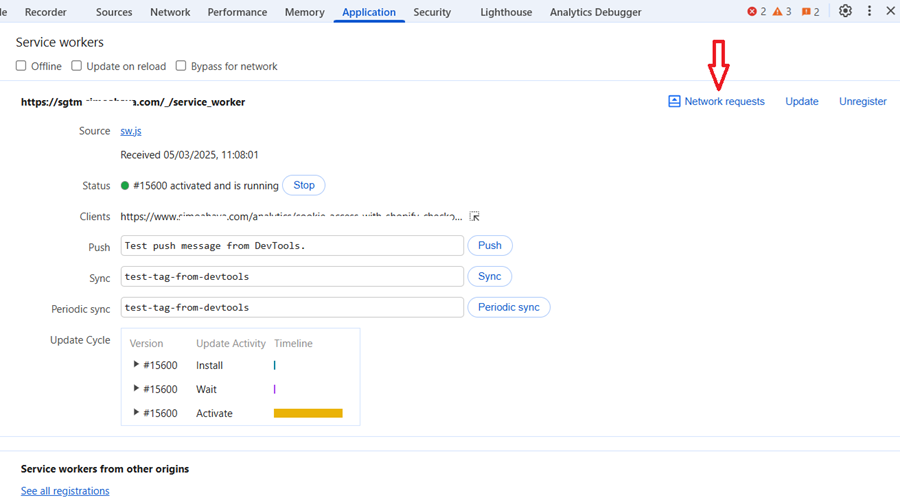The width and height of the screenshot is (900, 502).
Task: Open the sw.js source link
Action: [x=131, y=131]
